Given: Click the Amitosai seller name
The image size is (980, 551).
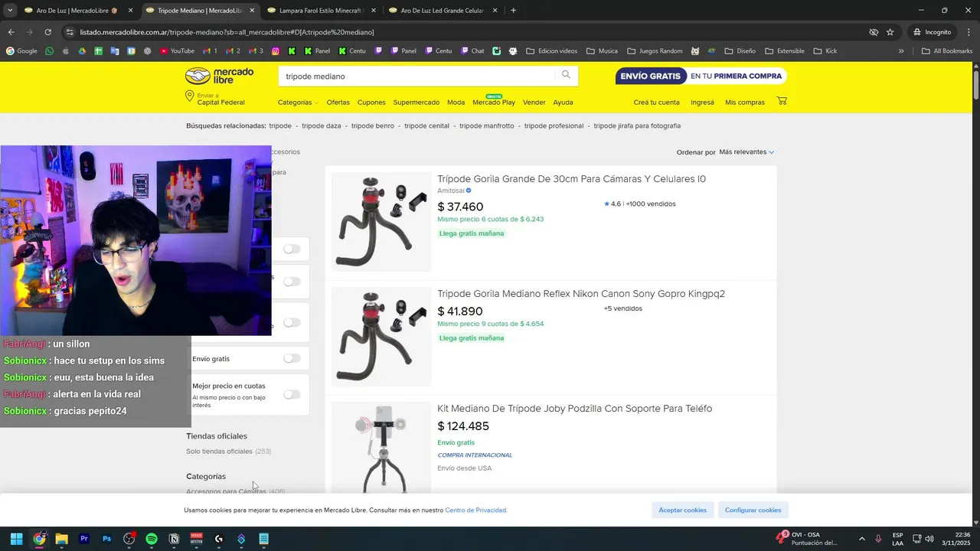Looking at the screenshot, I should coord(451,191).
